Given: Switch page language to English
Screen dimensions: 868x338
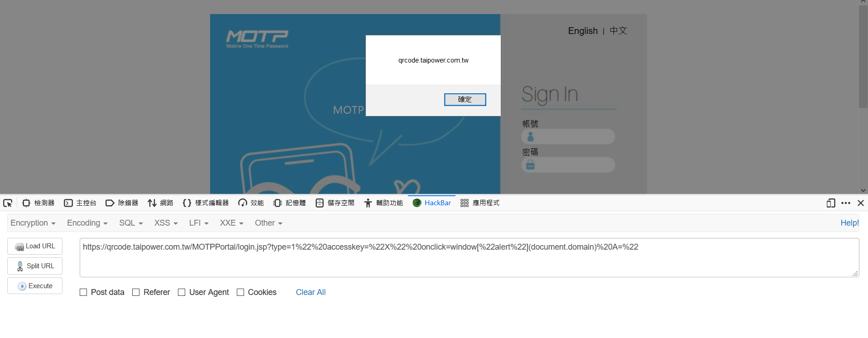Looking at the screenshot, I should pos(583,31).
